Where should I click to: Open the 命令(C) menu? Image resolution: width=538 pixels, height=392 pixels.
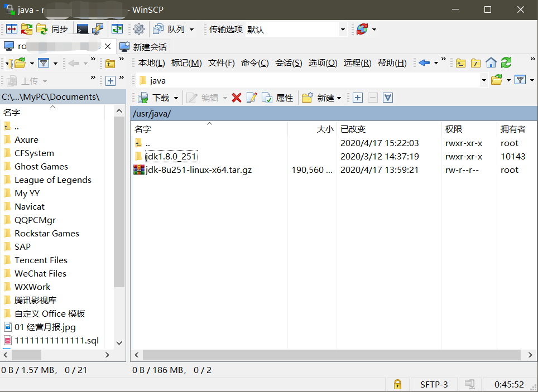tap(254, 63)
